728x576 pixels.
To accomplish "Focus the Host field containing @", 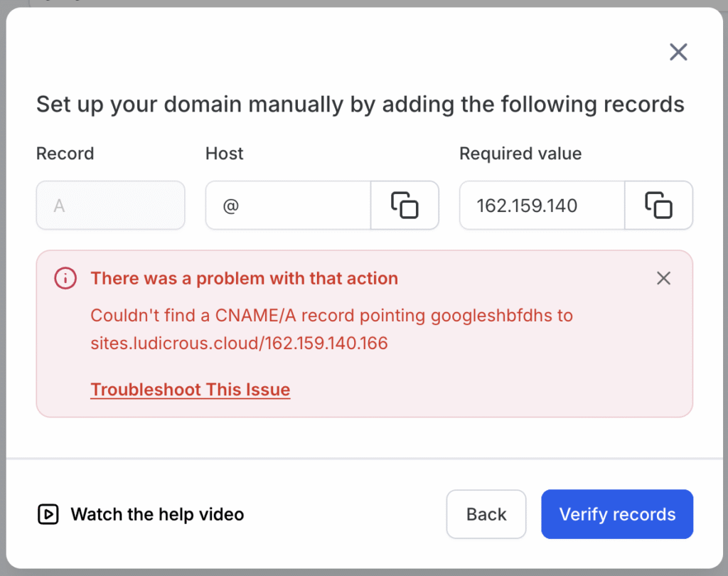I will 288,206.
